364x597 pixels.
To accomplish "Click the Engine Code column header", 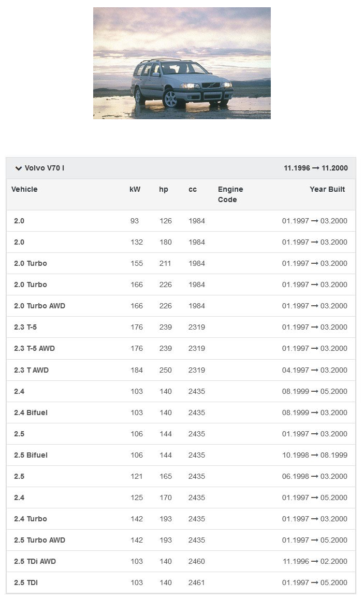I will click(230, 194).
